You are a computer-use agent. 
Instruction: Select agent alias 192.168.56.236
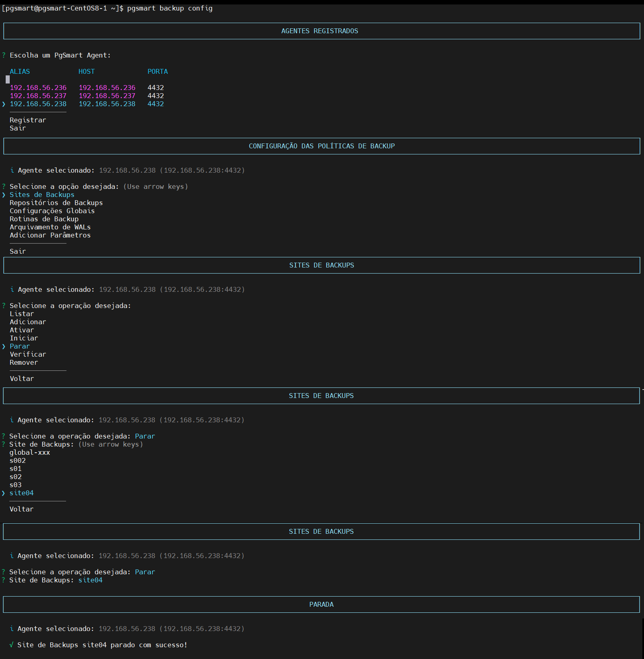tap(38, 88)
